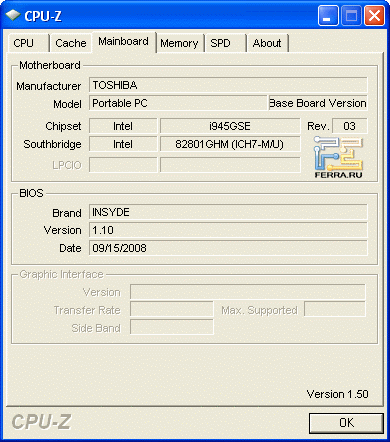Screen dimensions: 390x442
Task: Click the Chipset label
Action: pyautogui.click(x=63, y=126)
